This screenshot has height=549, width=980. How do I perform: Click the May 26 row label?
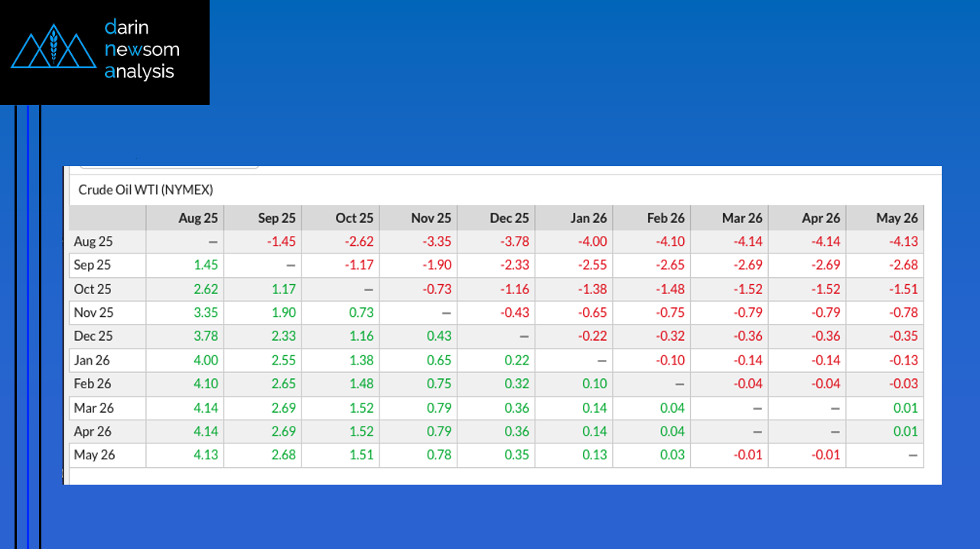click(94, 456)
